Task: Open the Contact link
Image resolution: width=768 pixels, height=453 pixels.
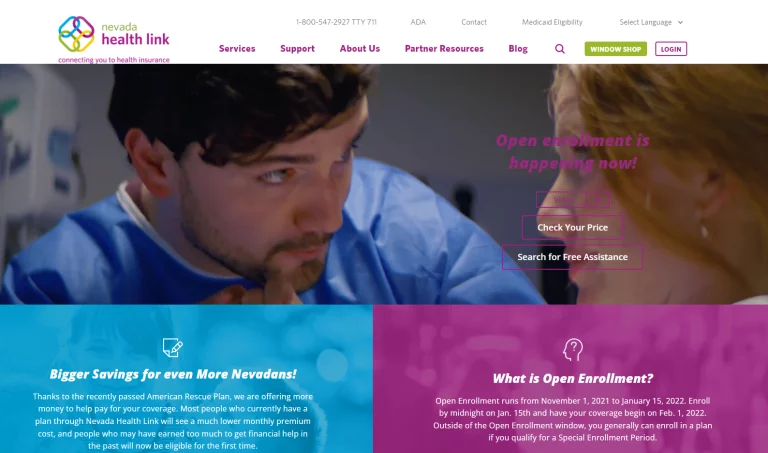Action: click(474, 22)
